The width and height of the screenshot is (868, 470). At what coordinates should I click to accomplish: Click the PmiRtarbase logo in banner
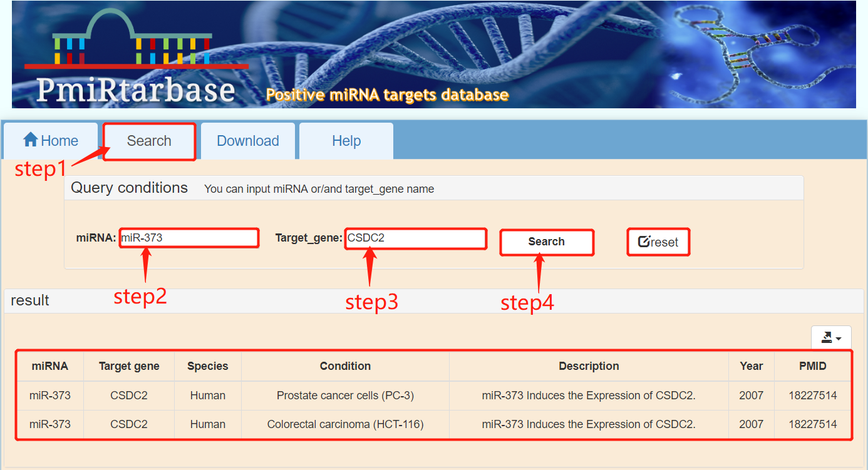pos(135,56)
